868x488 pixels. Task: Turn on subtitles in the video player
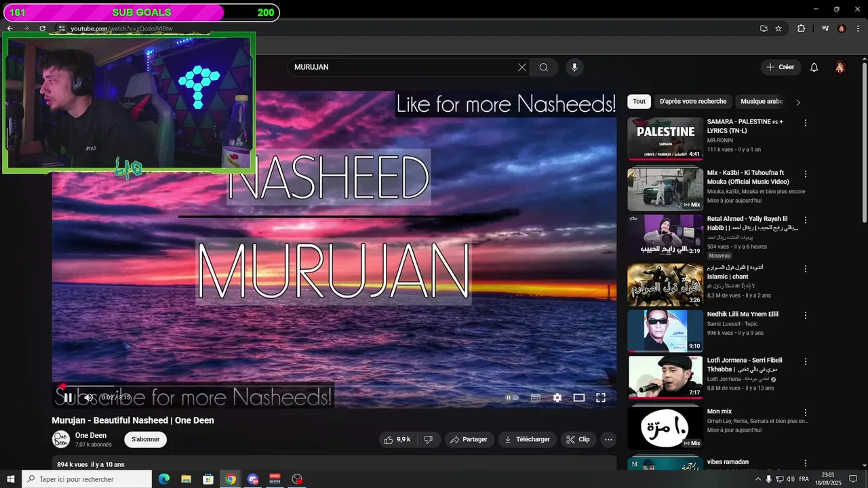pos(535,398)
